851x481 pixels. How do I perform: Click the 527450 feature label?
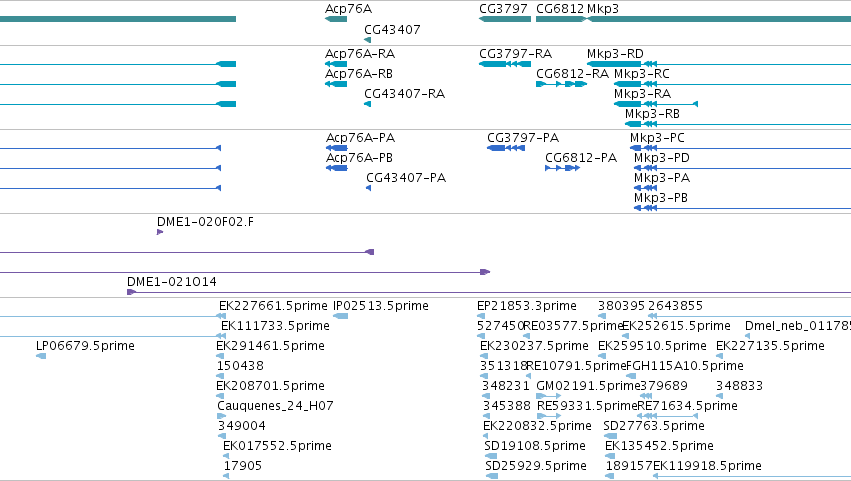pyautogui.click(x=500, y=326)
